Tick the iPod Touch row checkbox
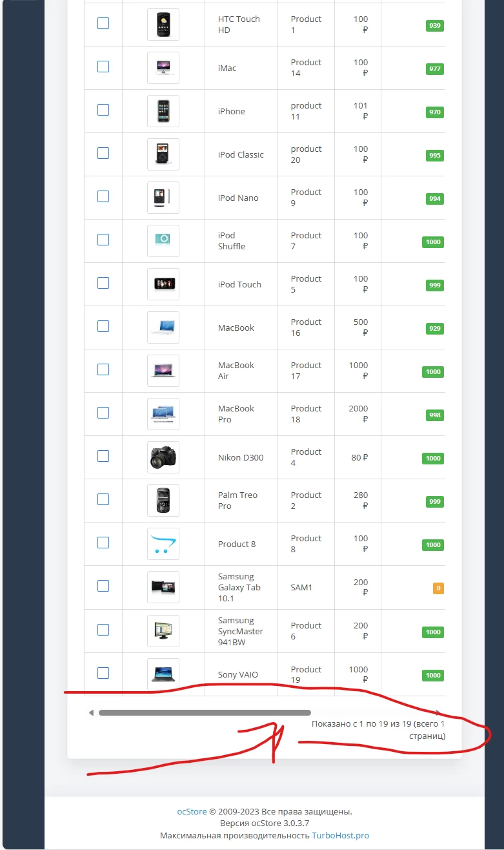The width and height of the screenshot is (504, 850). 103,283
